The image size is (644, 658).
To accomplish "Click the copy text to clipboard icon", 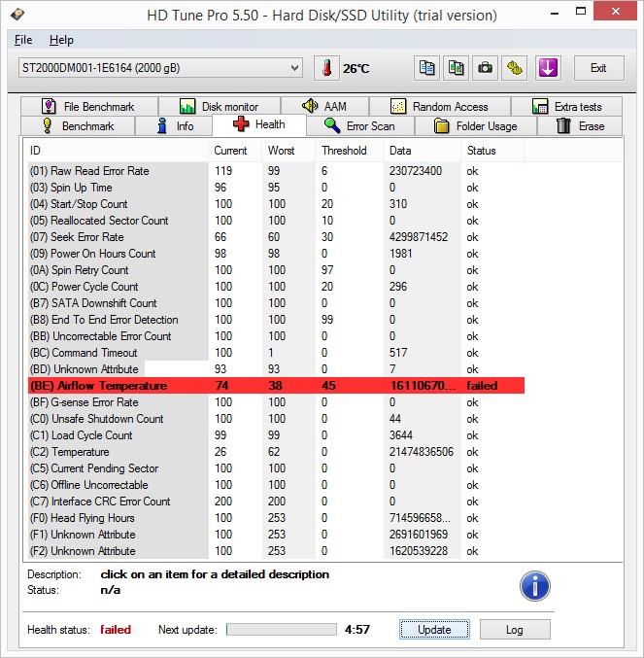I will [x=426, y=68].
